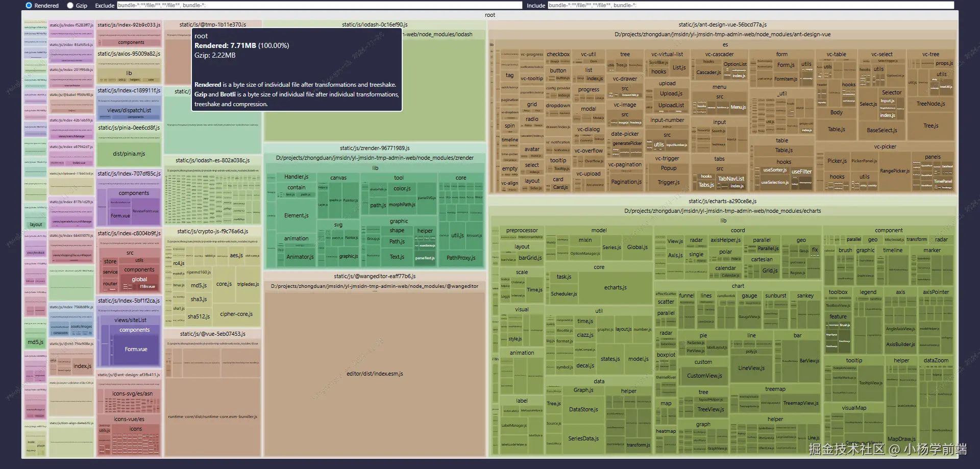
Task: Open the static/js/ant-design-vue-56bcd77a.js bundle header
Action: pos(722,24)
